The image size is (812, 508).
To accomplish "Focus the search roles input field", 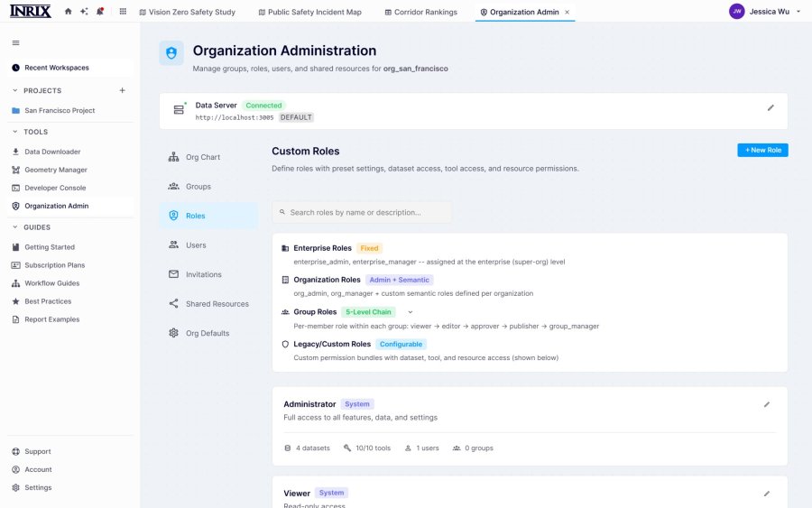I will pos(362,212).
